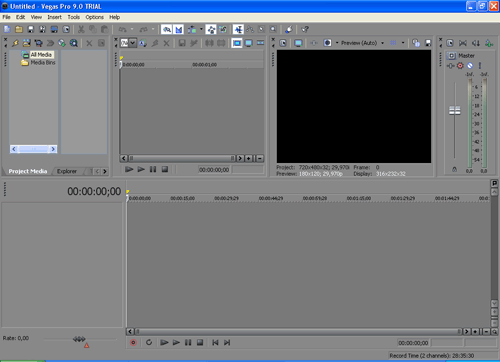
Task: Toggle Lock Envelopes to Events
Action: pos(211,29)
